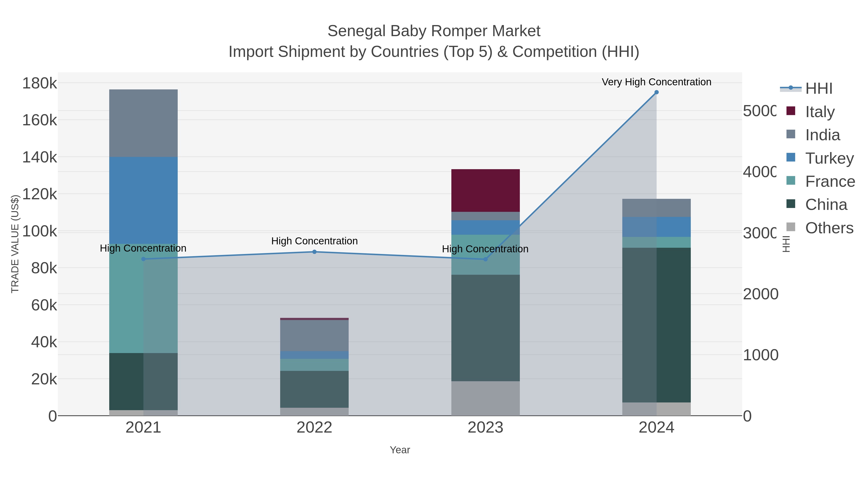868x488 pixels.
Task: Click the Italy legend color swatch
Action: point(791,111)
